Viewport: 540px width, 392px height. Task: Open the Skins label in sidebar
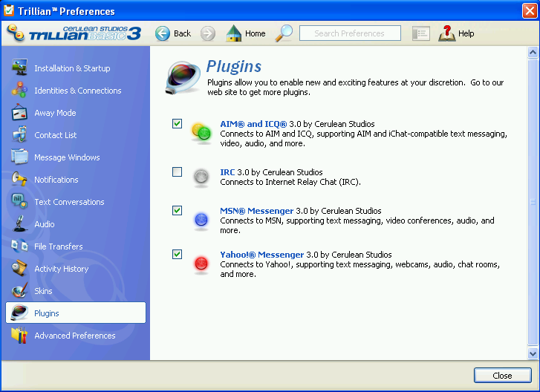pyautogui.click(x=43, y=291)
